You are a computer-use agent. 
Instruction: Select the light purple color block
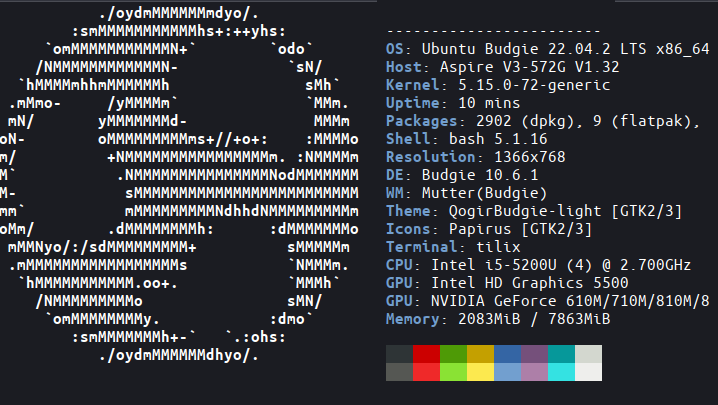click(x=534, y=372)
